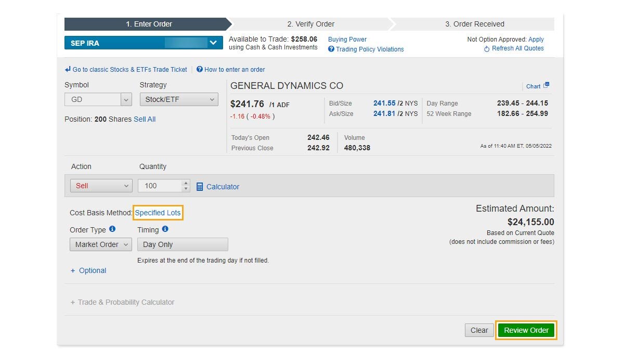The width and height of the screenshot is (624, 364).
Task: Open the How to enter an order link
Action: coord(235,70)
